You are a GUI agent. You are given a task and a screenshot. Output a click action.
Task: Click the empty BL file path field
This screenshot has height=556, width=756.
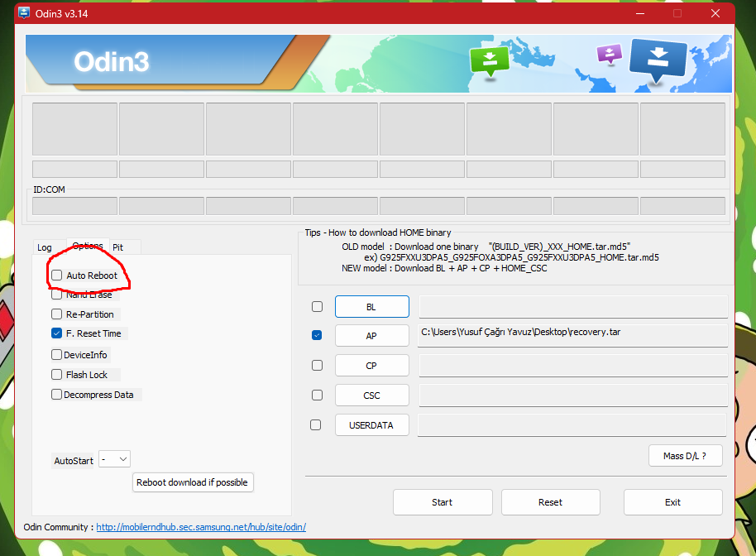[x=573, y=307]
